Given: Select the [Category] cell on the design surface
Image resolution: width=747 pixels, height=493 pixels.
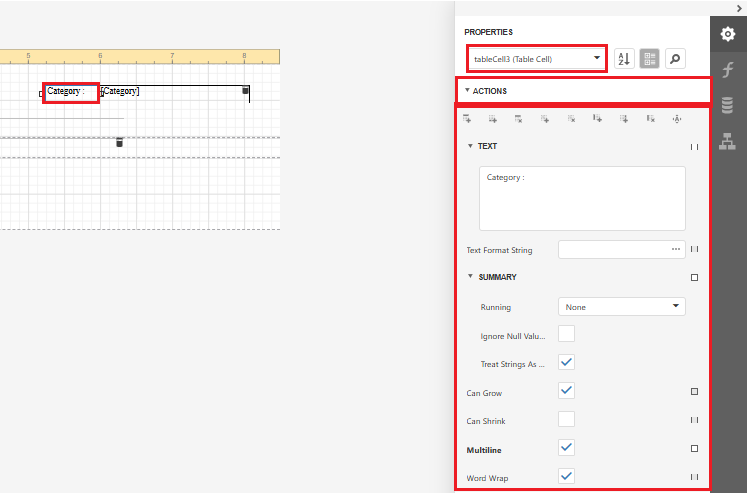Looking at the screenshot, I should 172,92.
